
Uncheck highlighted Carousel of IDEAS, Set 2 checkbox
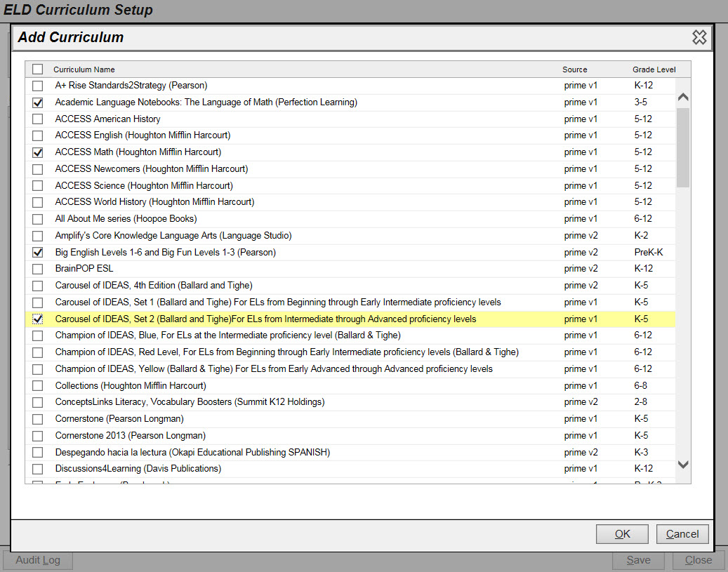coord(38,319)
